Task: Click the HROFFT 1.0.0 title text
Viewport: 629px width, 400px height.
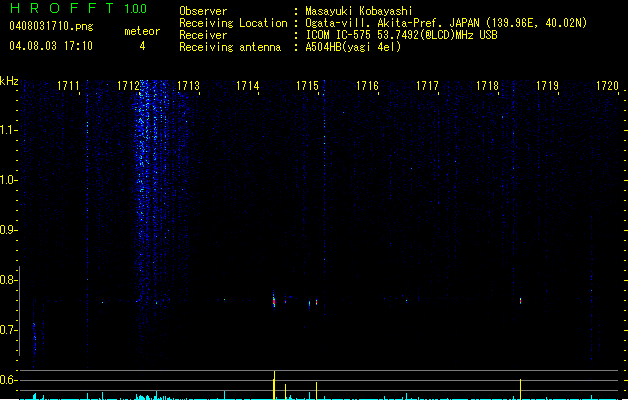Action: (78, 8)
